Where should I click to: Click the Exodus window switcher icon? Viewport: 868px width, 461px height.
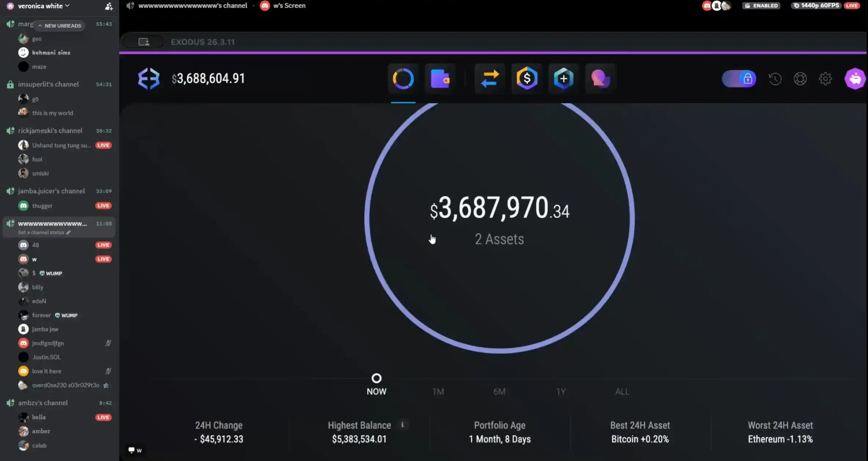coord(144,42)
